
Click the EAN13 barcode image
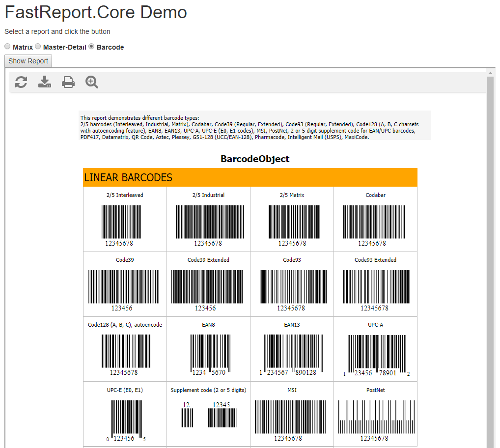[x=293, y=353]
